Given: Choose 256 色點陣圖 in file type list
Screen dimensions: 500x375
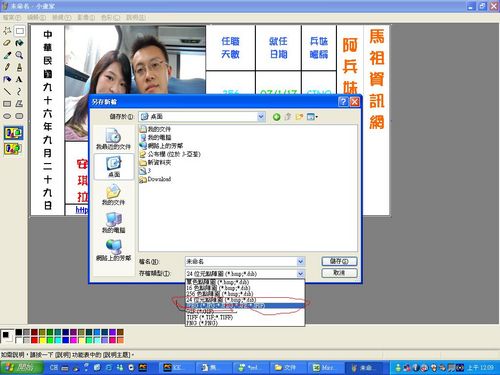Looking at the screenshot, I should (x=245, y=294).
